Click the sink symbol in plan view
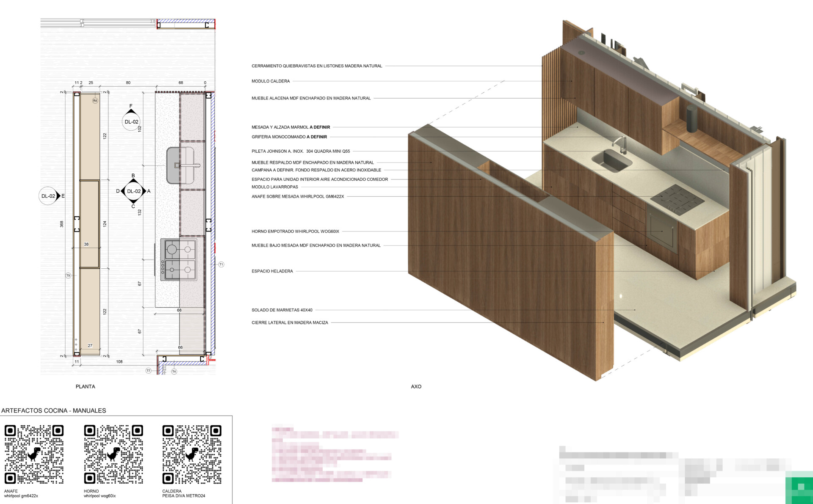This screenshot has height=504, width=813. point(181,165)
